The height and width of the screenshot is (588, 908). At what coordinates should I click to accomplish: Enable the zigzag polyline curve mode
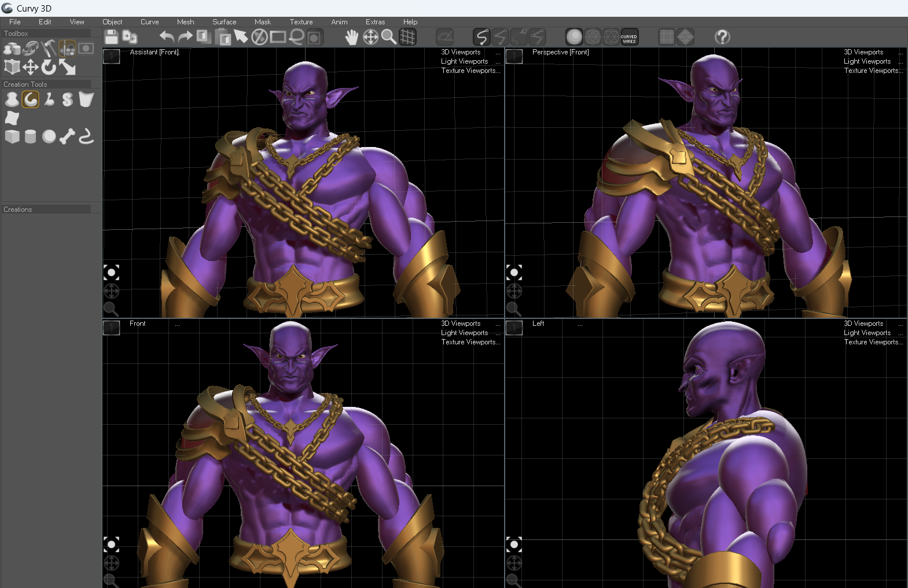click(500, 37)
